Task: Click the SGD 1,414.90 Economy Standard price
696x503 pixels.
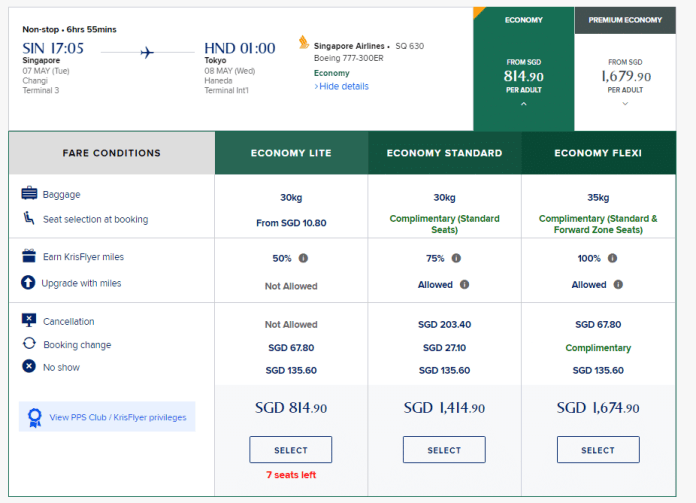Action: pos(444,408)
